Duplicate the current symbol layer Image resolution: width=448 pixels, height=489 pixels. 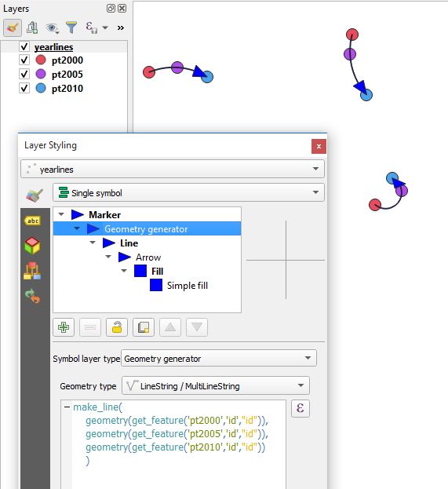point(144,327)
